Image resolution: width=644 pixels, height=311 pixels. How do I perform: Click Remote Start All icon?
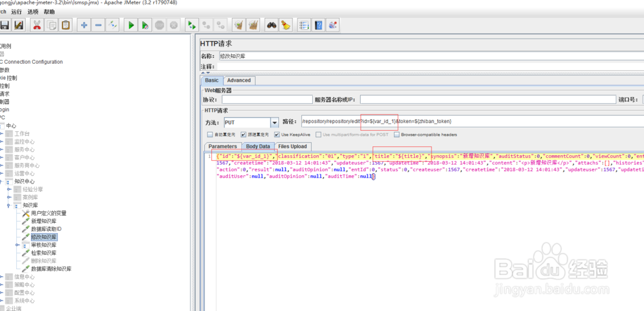pyautogui.click(x=191, y=25)
